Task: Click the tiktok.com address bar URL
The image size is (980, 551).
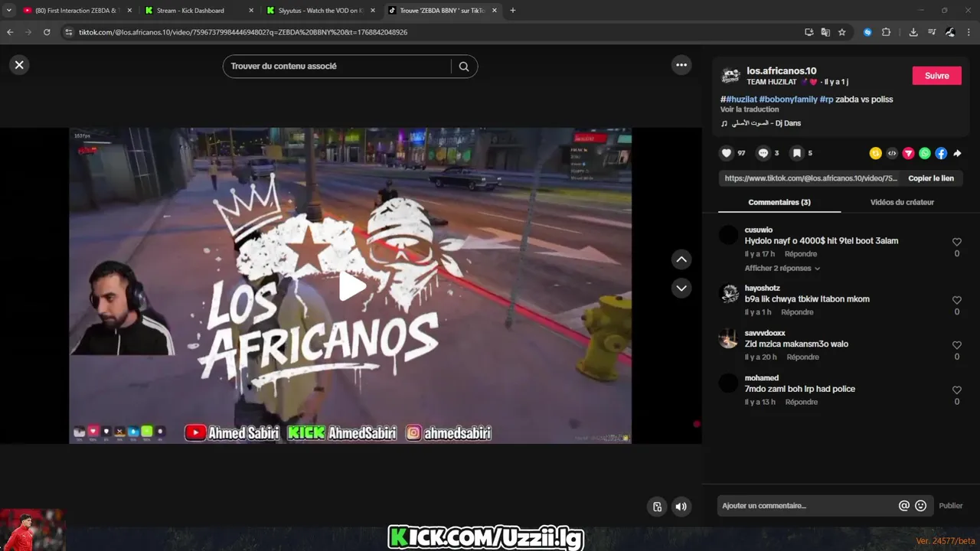Action: pyautogui.click(x=243, y=32)
